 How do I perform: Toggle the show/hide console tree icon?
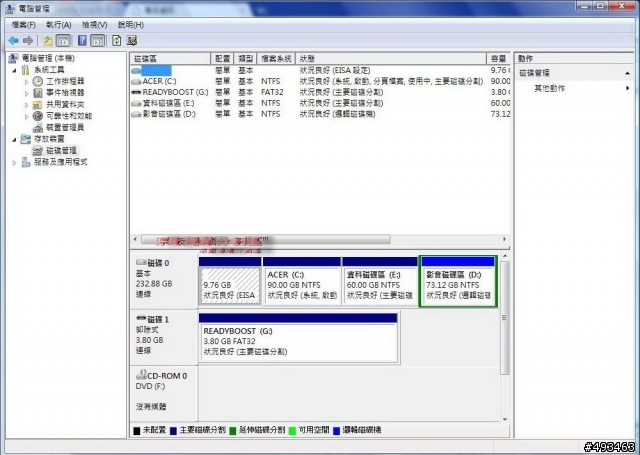63,40
